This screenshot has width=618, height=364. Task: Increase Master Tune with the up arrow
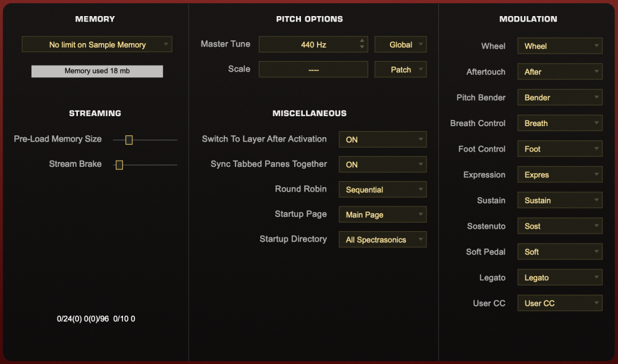[x=362, y=41]
